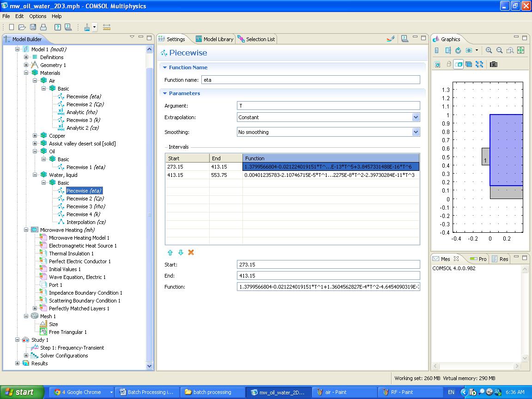Open the Smoothing dropdown
Viewport: 532px width, 399px height.
click(416, 132)
